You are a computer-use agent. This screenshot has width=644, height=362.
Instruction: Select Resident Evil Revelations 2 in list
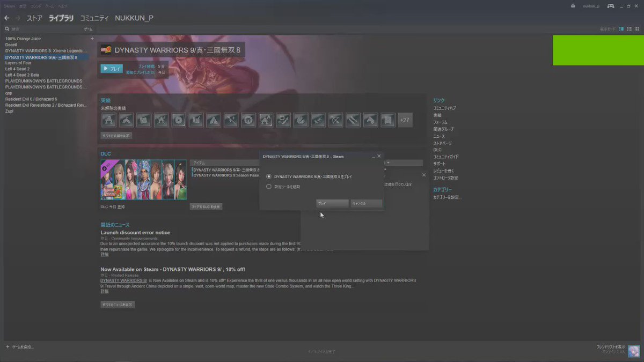click(x=46, y=105)
